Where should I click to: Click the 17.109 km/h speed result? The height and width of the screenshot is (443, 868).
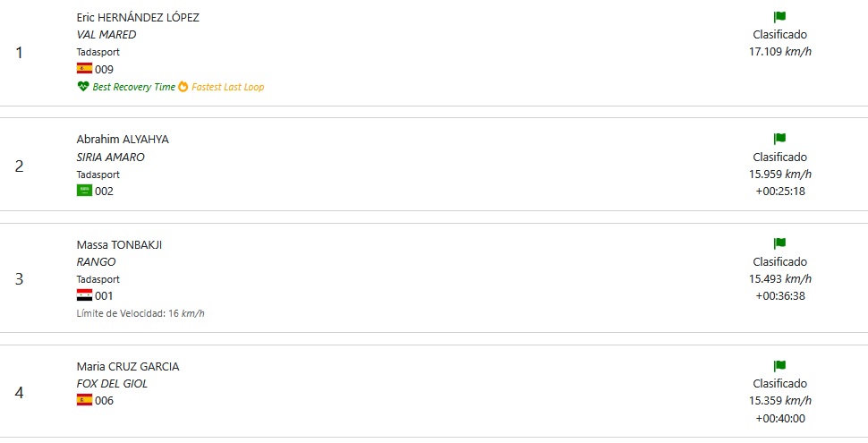(780, 52)
